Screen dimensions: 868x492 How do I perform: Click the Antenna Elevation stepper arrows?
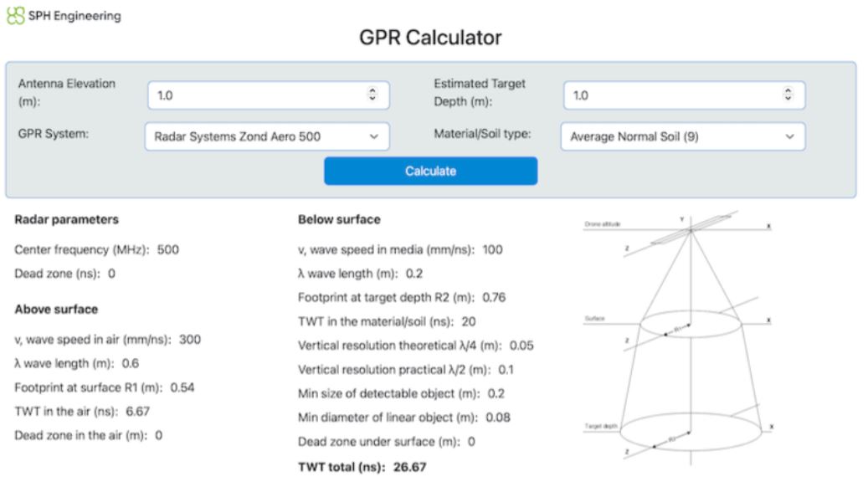coord(373,95)
